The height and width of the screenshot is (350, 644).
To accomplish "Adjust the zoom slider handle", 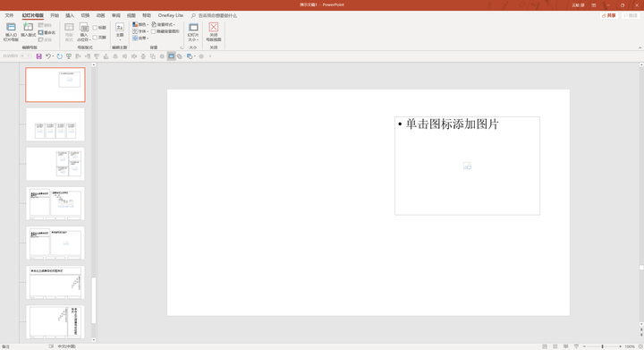I will (603, 346).
